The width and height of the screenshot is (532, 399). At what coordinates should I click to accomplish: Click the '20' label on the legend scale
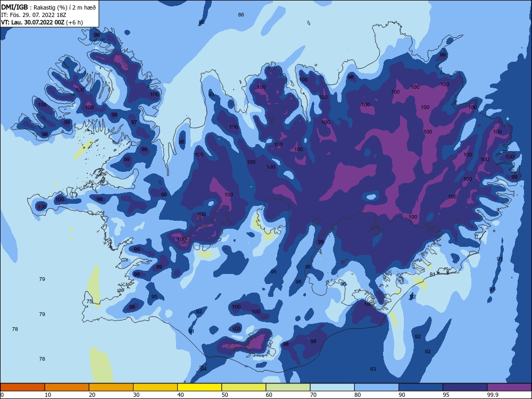tap(92, 395)
